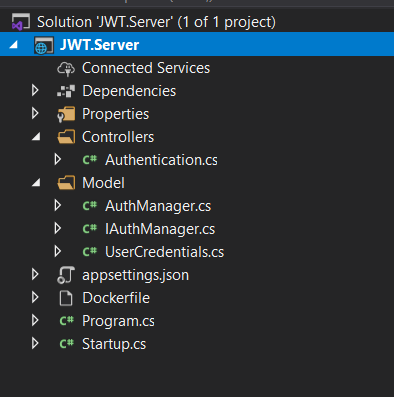Expand the Authentication.cs file arrow
394x397 pixels.
click(x=58, y=160)
